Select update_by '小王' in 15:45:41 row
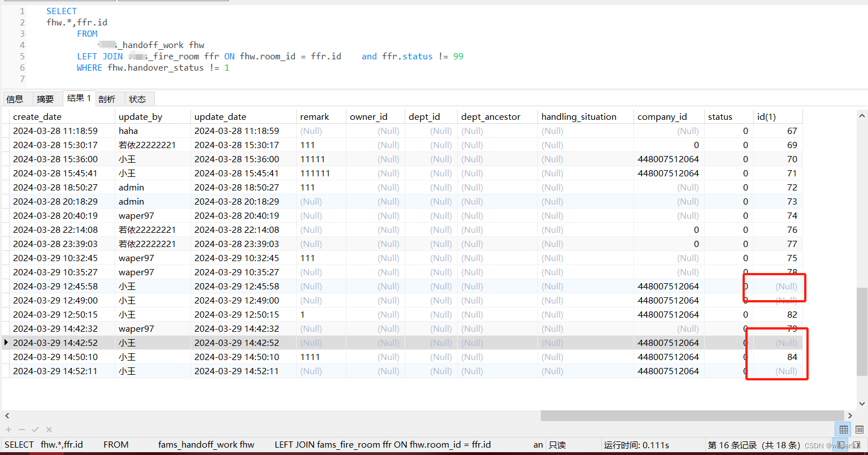Image resolution: width=868 pixels, height=455 pixels. (153, 173)
